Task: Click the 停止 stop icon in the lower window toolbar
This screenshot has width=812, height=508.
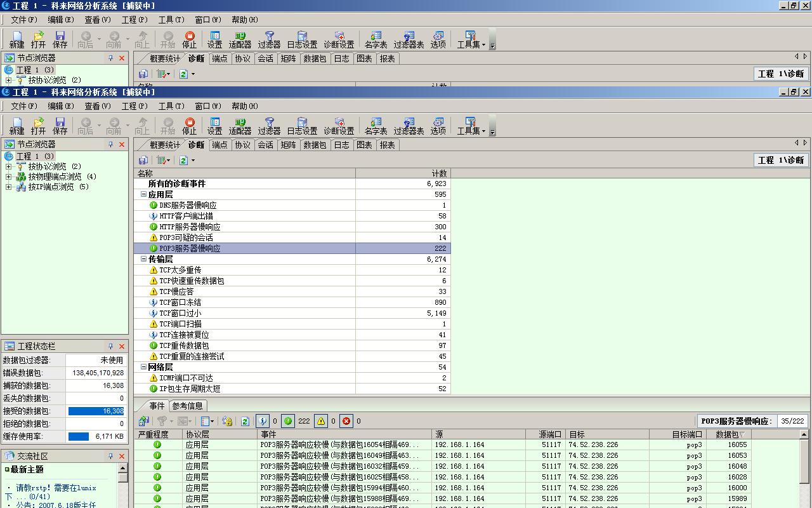Action: (x=189, y=125)
